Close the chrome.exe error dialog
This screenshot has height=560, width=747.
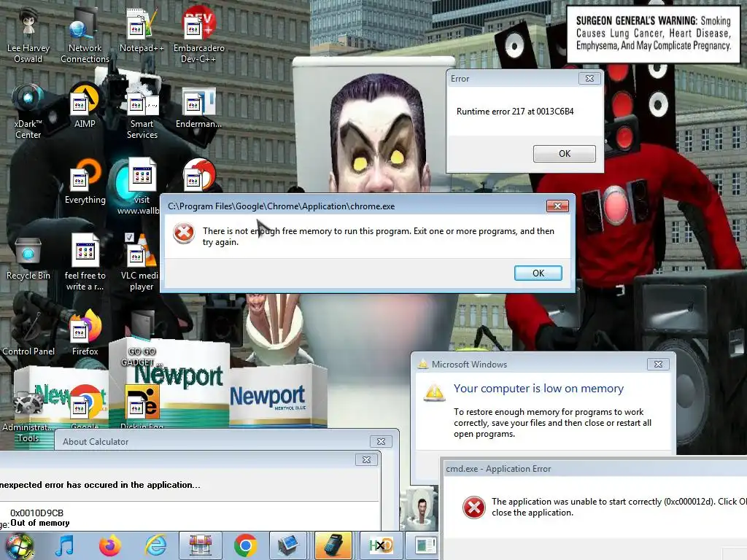[x=557, y=206]
